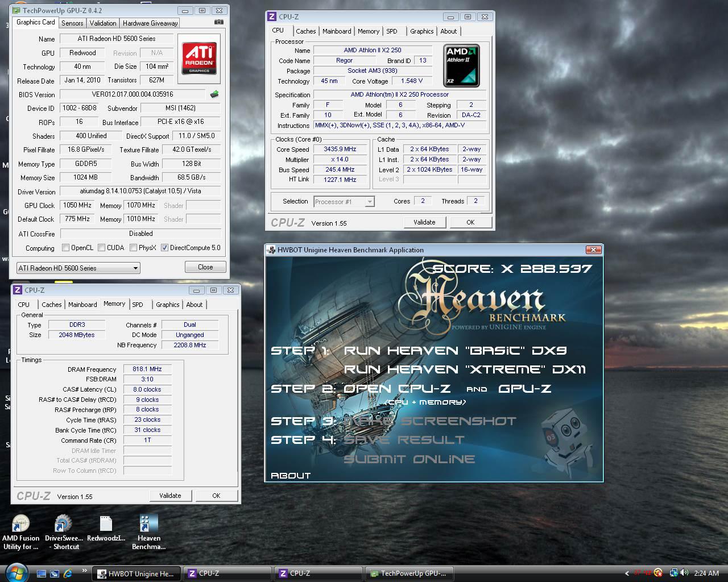Click Submit Online in Heaven app
The width and height of the screenshot is (728, 582).
coord(409,459)
